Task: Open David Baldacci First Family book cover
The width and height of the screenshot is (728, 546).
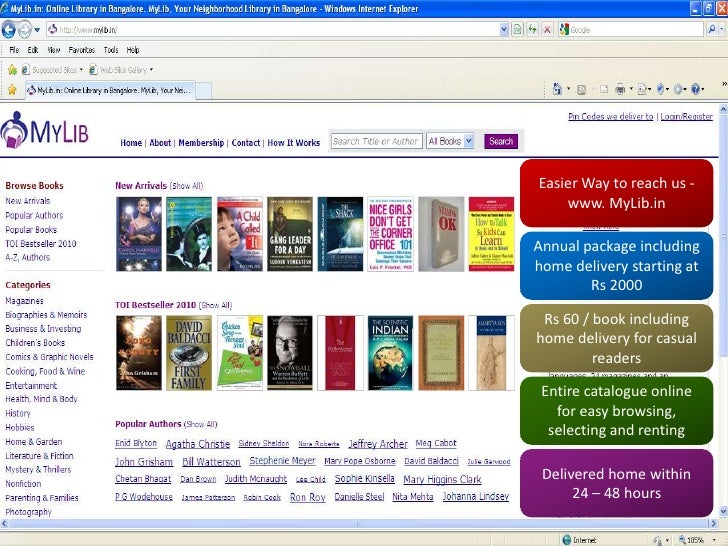Action: pyautogui.click(x=189, y=353)
